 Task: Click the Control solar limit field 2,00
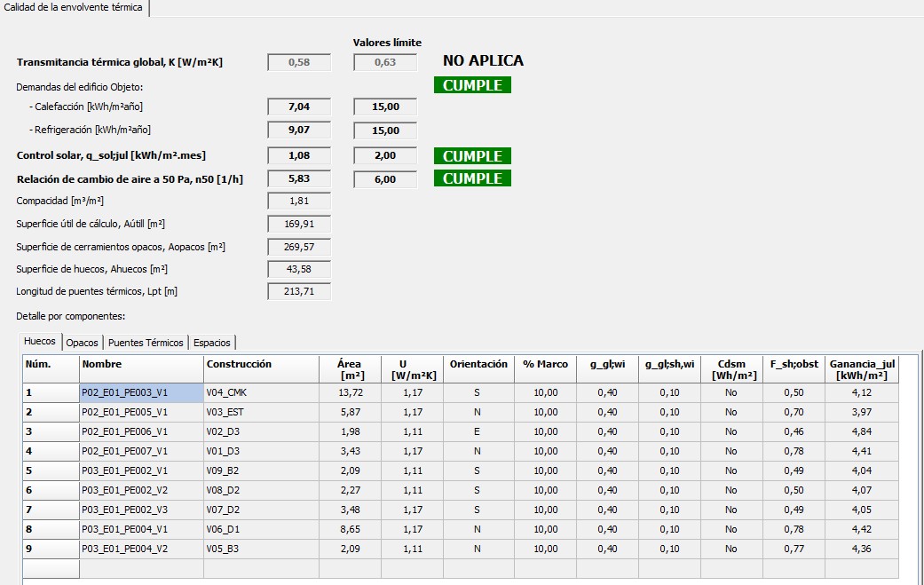pos(385,155)
